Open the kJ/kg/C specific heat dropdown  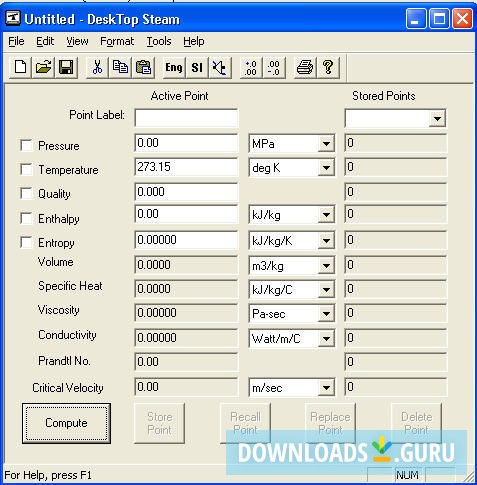(326, 290)
